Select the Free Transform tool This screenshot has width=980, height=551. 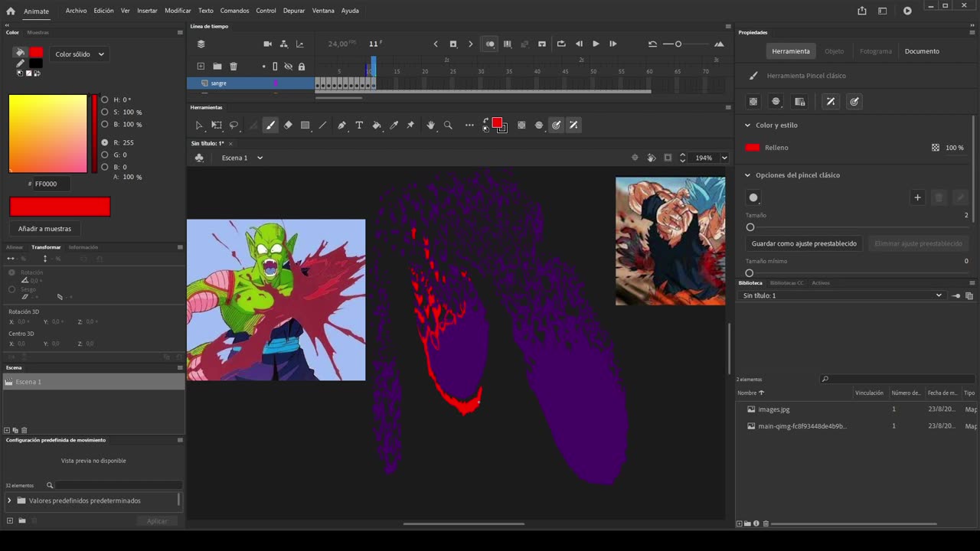(x=217, y=125)
